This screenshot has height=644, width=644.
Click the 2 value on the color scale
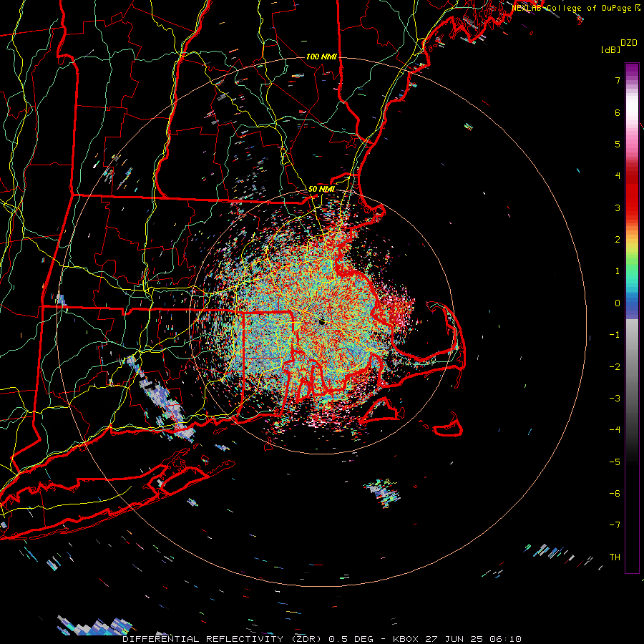coord(618,240)
